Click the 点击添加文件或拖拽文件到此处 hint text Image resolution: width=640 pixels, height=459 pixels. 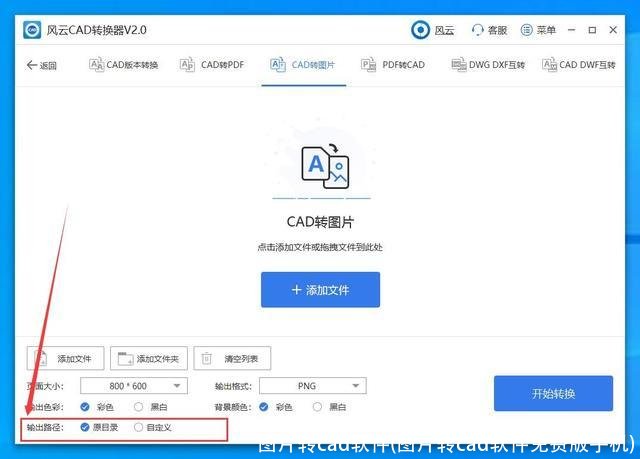click(x=320, y=247)
